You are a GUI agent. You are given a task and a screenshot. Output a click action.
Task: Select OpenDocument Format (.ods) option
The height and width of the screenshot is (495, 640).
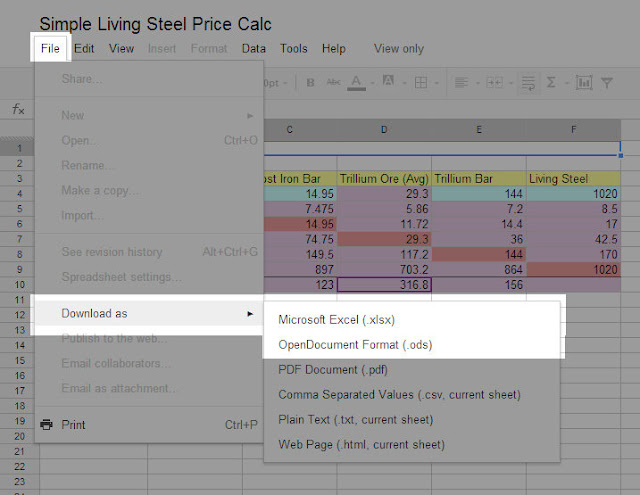(x=355, y=345)
